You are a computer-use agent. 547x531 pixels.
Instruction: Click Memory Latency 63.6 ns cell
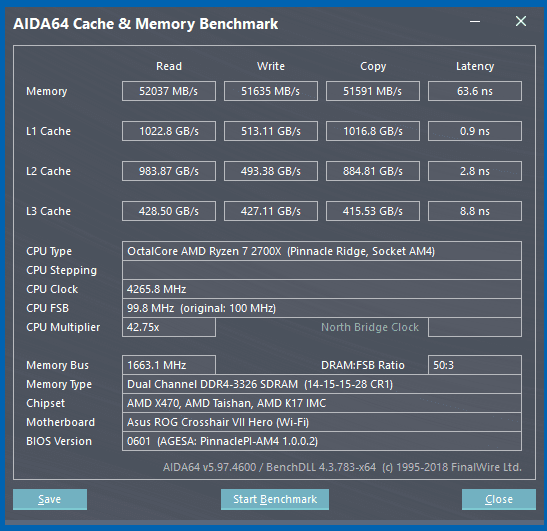click(475, 91)
